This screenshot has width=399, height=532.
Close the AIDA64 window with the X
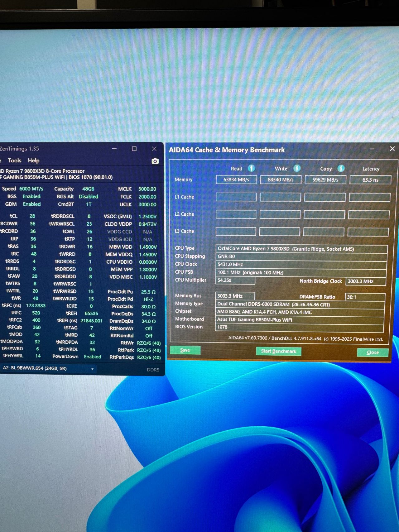[x=392, y=149]
